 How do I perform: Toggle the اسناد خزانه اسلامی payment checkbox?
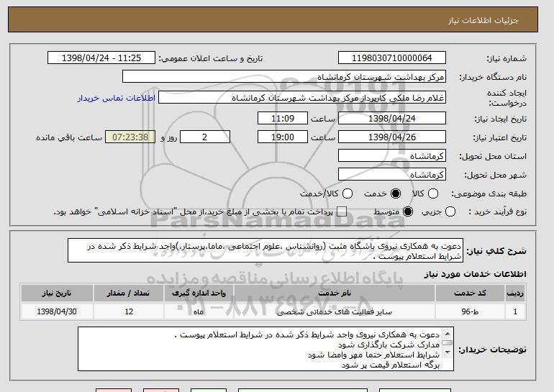point(342,211)
